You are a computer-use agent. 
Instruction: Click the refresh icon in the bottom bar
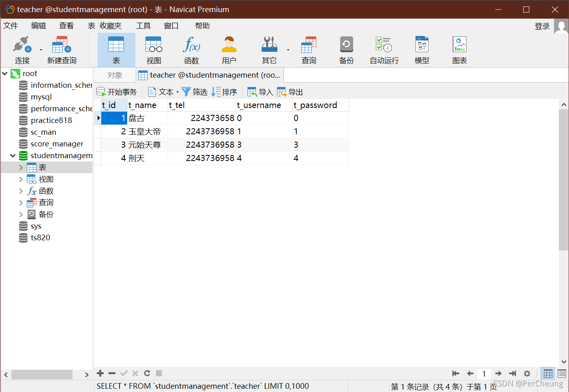click(147, 373)
